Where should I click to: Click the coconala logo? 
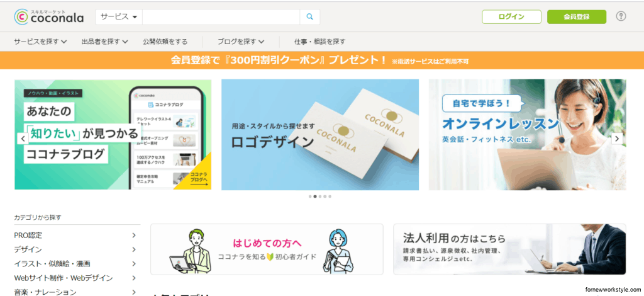[x=49, y=17]
